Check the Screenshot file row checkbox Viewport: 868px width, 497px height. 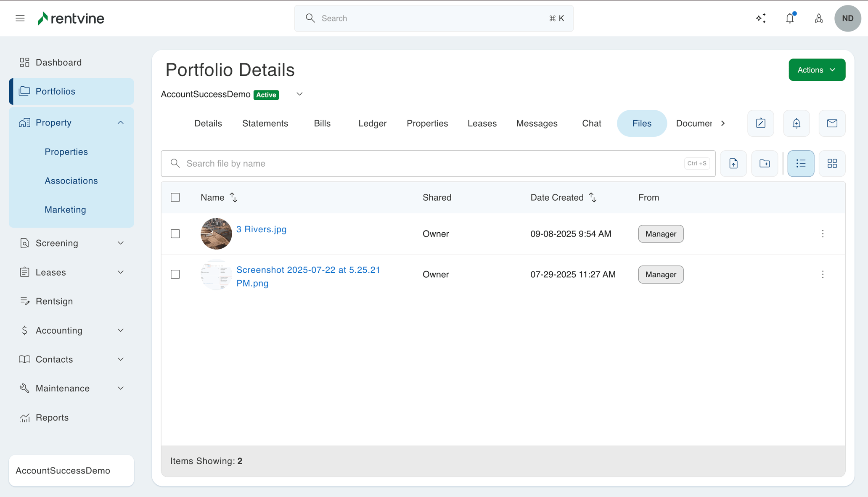pyautogui.click(x=175, y=274)
